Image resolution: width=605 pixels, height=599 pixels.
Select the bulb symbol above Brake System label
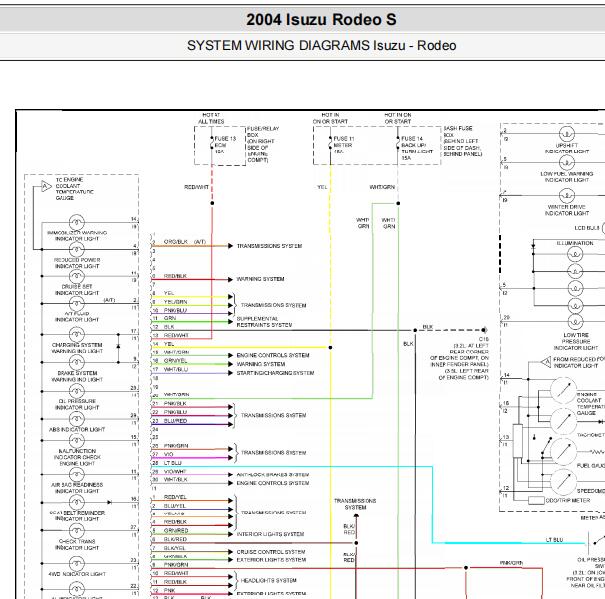point(76,362)
